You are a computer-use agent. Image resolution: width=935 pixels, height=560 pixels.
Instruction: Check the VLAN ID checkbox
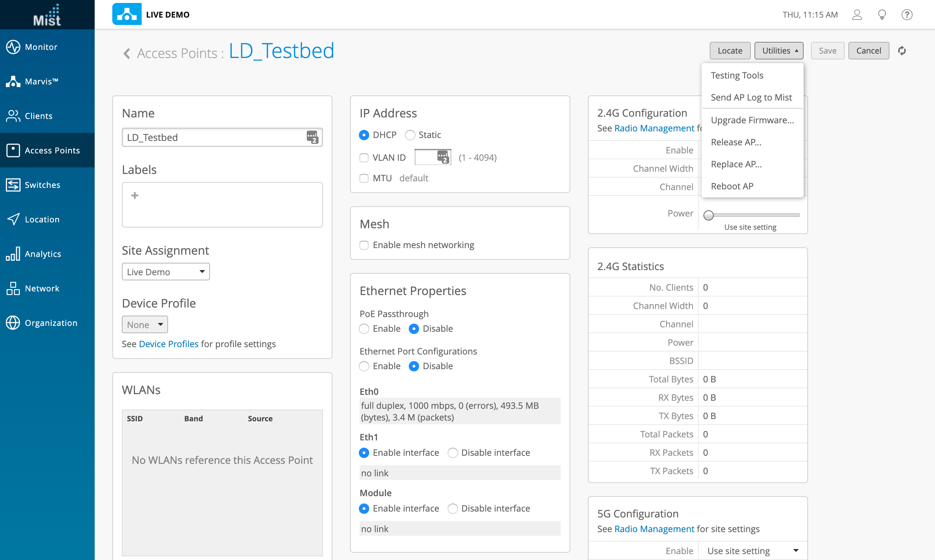click(x=364, y=157)
